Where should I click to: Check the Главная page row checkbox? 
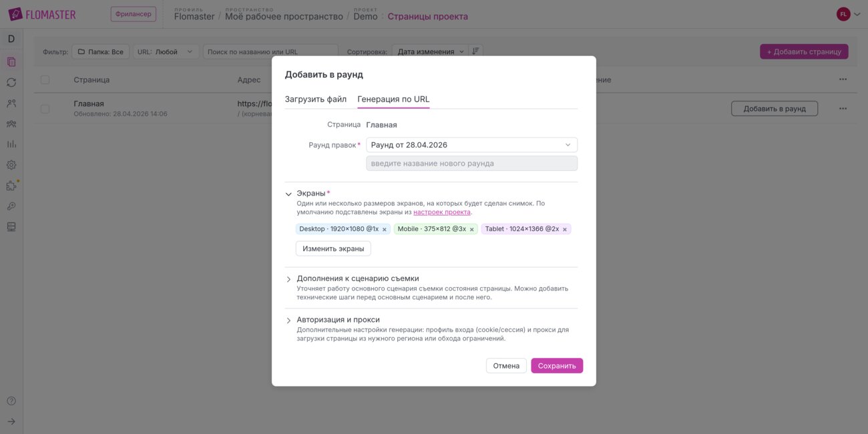click(x=45, y=109)
